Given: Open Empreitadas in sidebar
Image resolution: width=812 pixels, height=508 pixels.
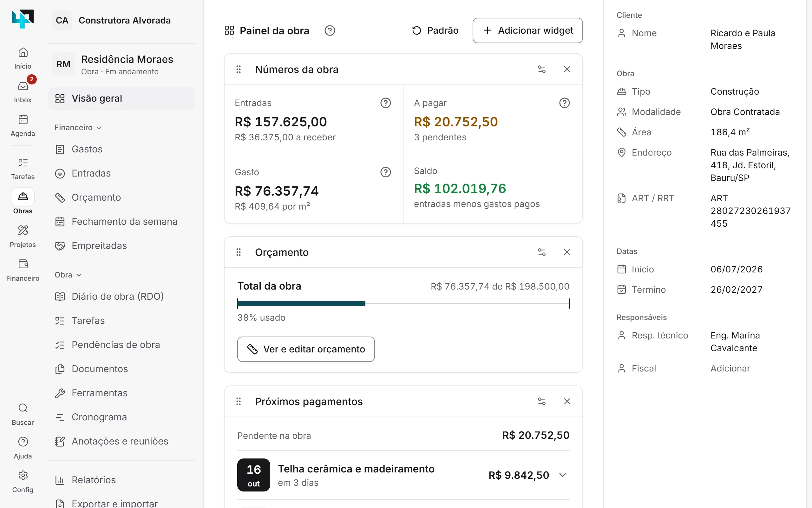Looking at the screenshot, I should pyautogui.click(x=122, y=246).
